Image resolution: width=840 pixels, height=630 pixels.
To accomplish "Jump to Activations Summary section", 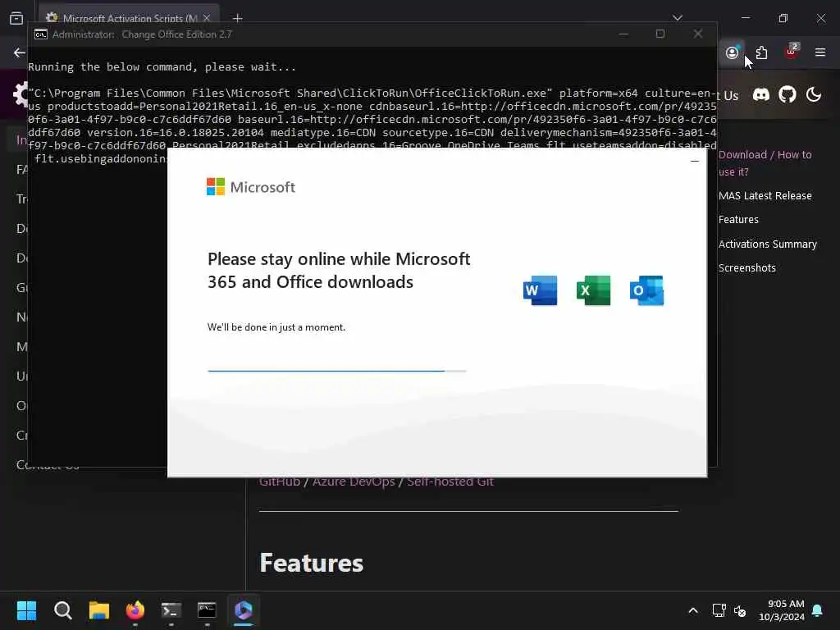I will click(x=767, y=244).
